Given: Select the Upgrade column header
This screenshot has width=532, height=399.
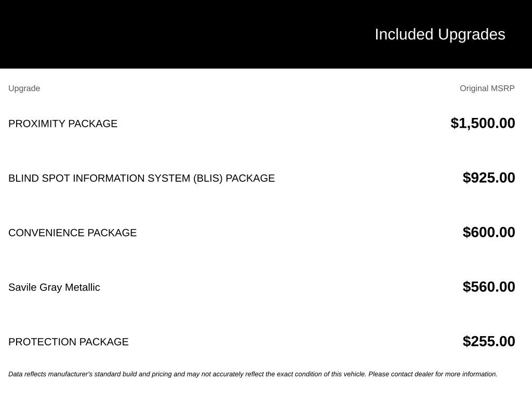Looking at the screenshot, I should (x=24, y=88).
